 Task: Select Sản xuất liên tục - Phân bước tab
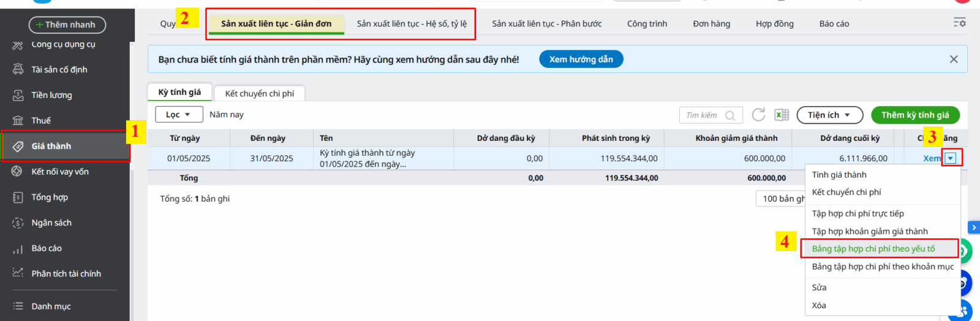click(x=546, y=24)
